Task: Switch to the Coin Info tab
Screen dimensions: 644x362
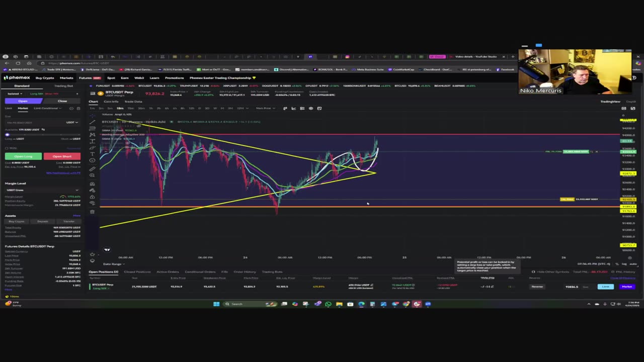Action: coord(111,102)
